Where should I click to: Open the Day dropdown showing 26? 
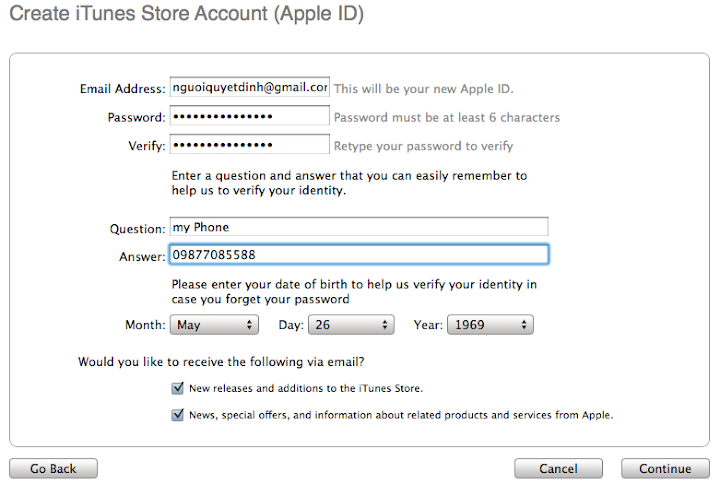[351, 325]
